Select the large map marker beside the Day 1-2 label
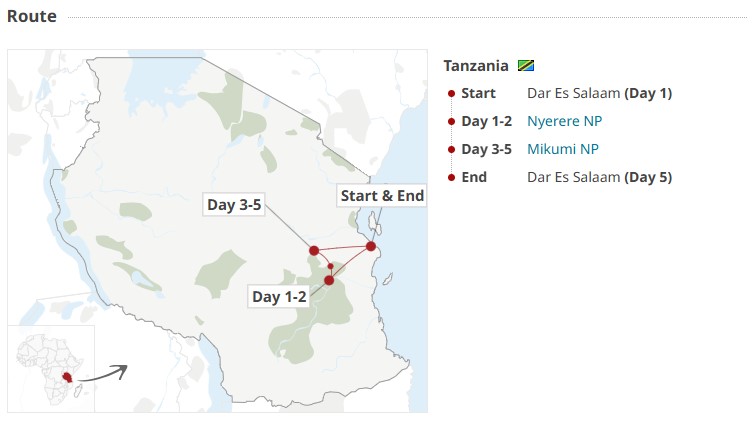 [x=329, y=280]
